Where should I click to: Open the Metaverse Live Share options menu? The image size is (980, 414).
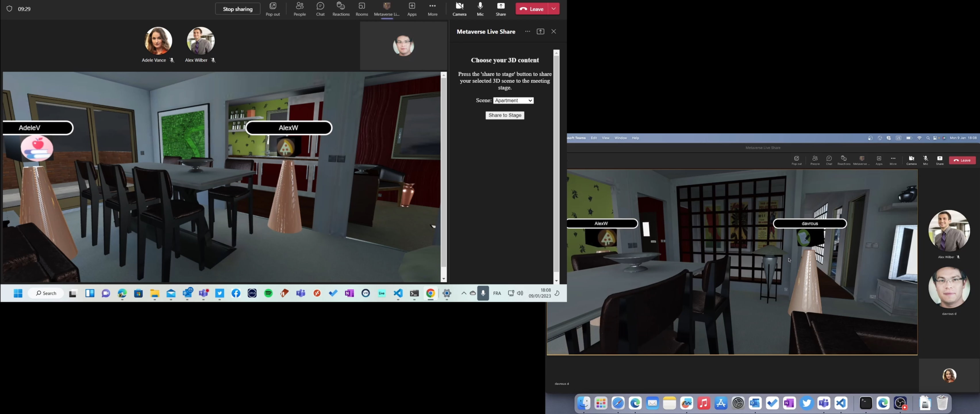click(527, 31)
